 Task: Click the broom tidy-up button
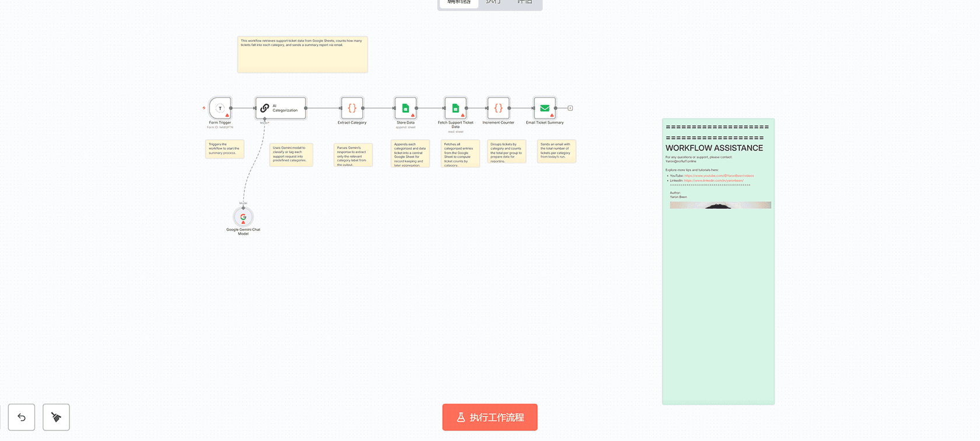(56, 417)
